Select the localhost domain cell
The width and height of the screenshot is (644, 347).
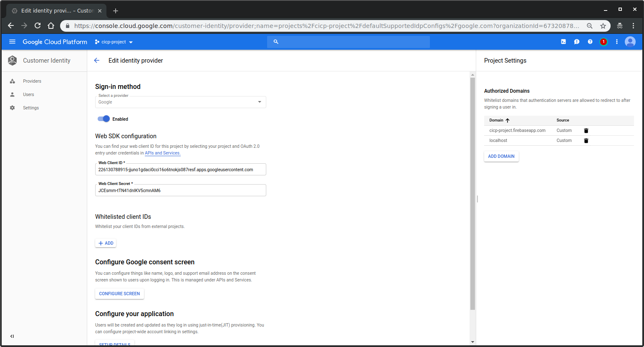(498, 140)
